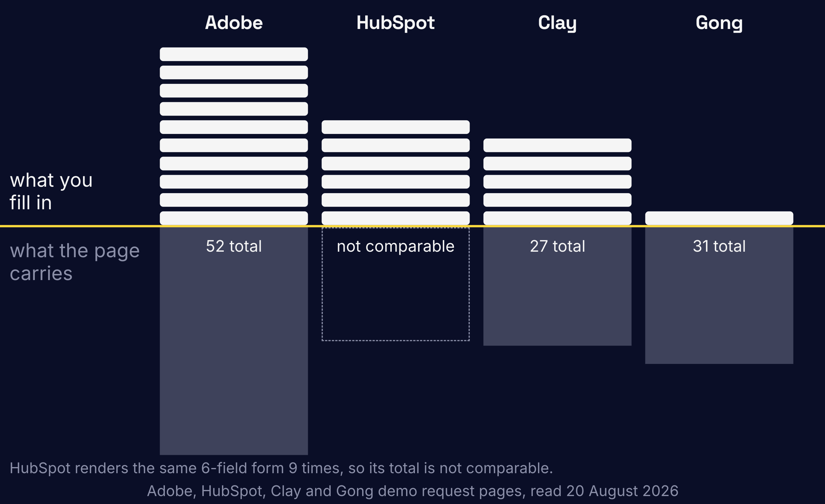Select the Gong column heading
Screen dimensions: 825x504
(719, 23)
